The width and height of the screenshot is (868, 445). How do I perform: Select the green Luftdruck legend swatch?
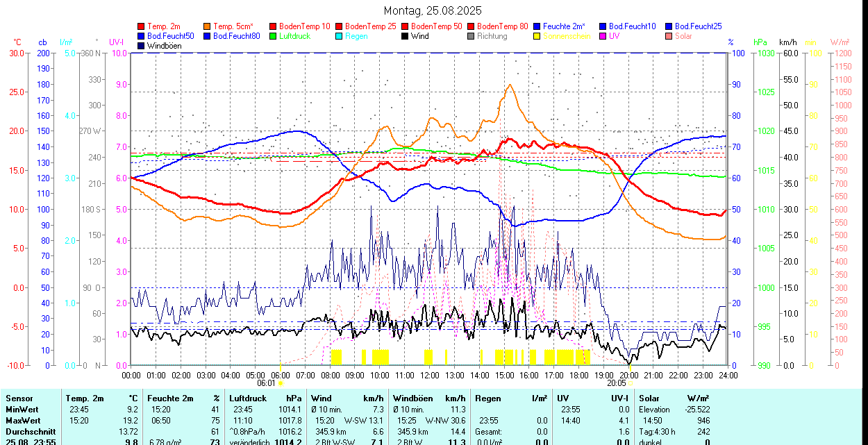click(273, 36)
